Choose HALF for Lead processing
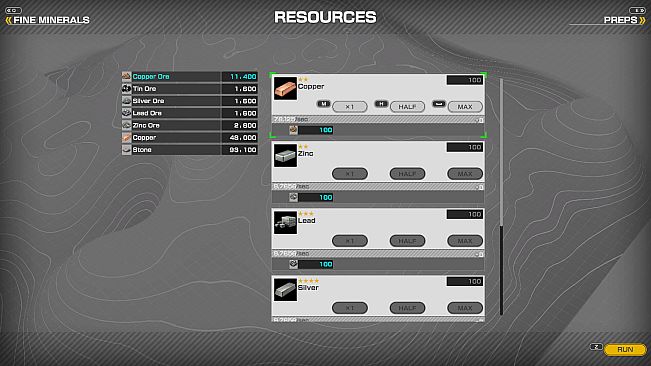The width and height of the screenshot is (651, 366). point(407,241)
